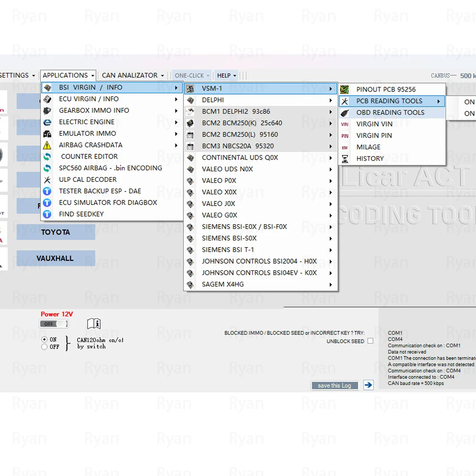Click the 'Data not received' log line

(x=407, y=352)
